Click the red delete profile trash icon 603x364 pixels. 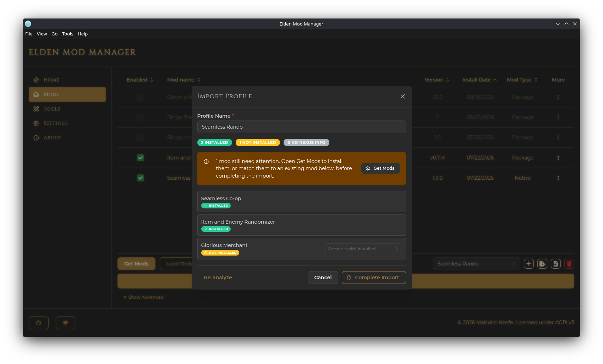(x=569, y=264)
